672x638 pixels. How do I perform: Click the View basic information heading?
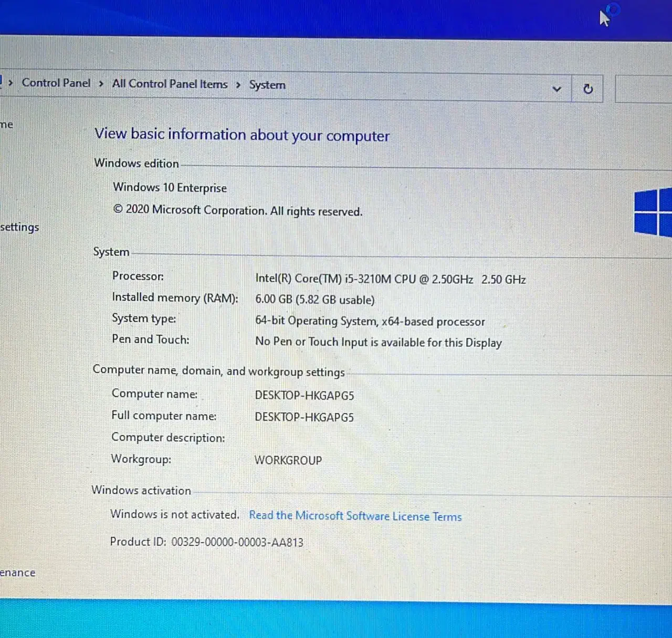(x=242, y=134)
